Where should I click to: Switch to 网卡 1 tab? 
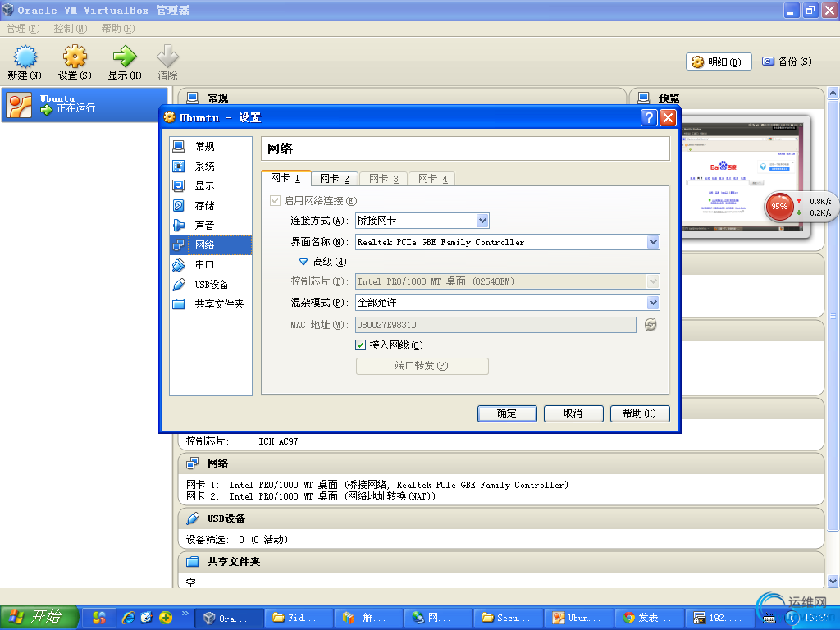(285, 178)
